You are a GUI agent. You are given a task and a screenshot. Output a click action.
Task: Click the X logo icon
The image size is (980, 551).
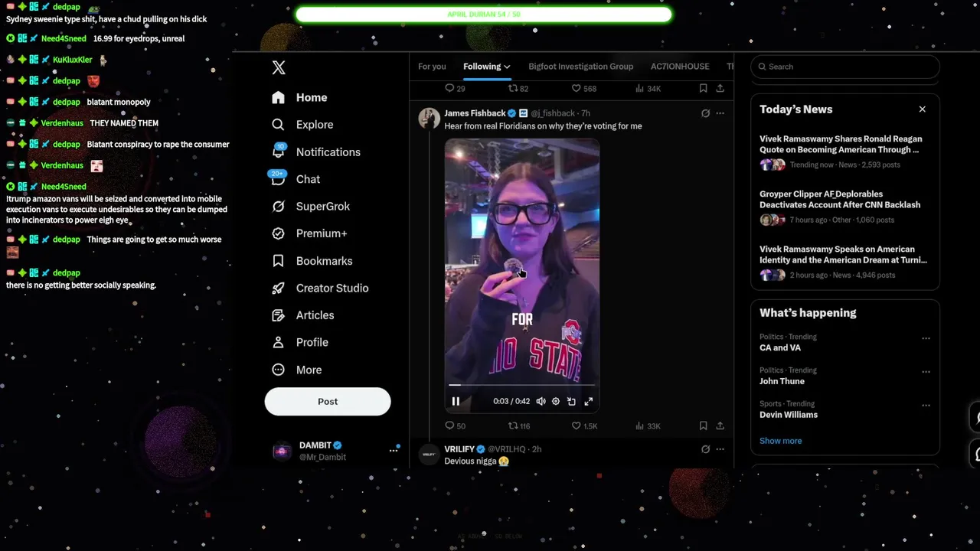point(279,67)
